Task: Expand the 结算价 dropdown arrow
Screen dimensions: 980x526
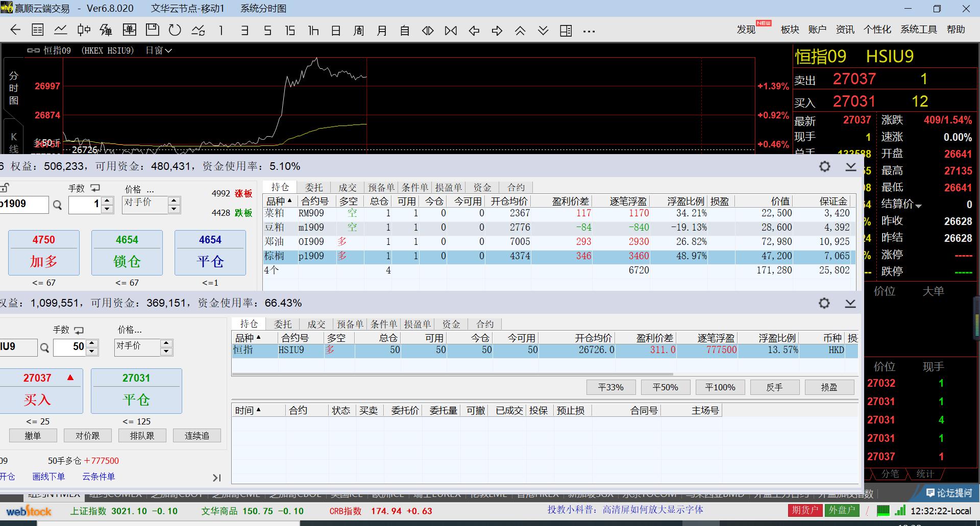Action: 918,206
